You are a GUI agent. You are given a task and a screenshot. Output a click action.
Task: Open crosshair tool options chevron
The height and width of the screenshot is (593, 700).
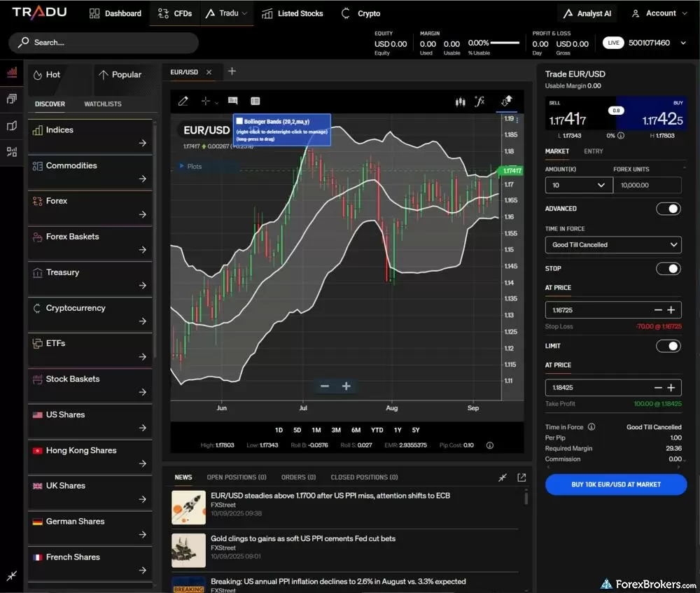click(216, 103)
